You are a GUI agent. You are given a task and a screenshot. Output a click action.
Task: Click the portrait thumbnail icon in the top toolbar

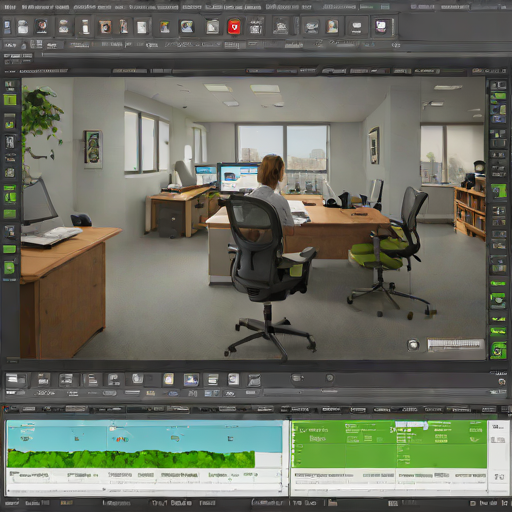tap(332, 27)
